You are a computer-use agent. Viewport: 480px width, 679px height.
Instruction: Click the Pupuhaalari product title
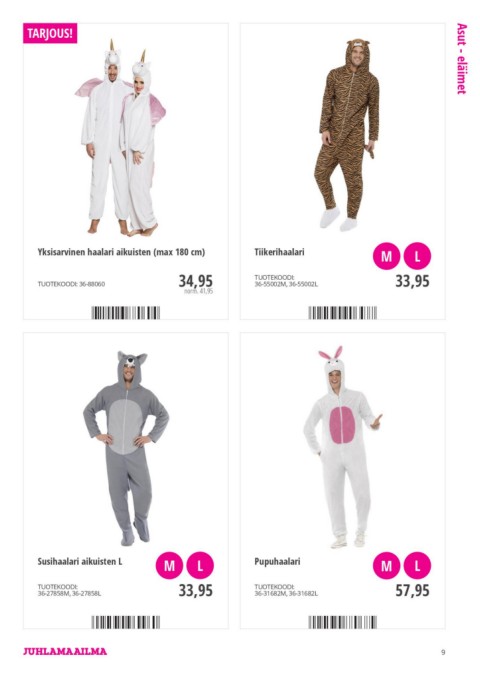[277, 562]
